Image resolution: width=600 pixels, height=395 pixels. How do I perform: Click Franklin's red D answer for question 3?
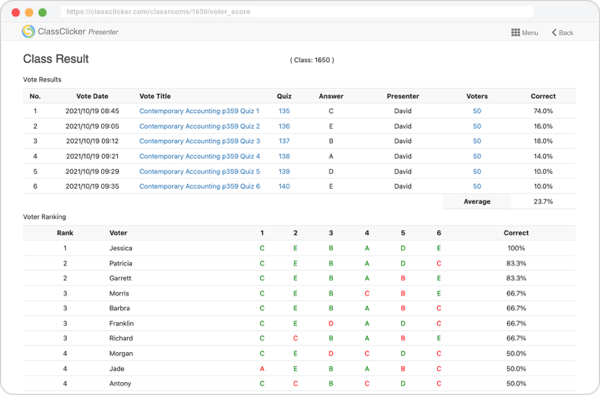pyautogui.click(x=331, y=323)
